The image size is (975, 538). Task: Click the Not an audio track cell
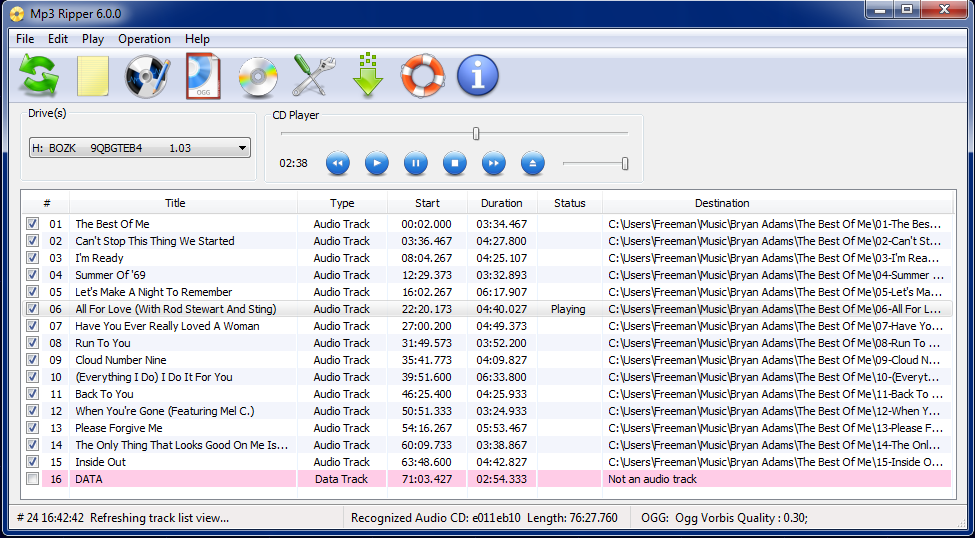click(650, 479)
